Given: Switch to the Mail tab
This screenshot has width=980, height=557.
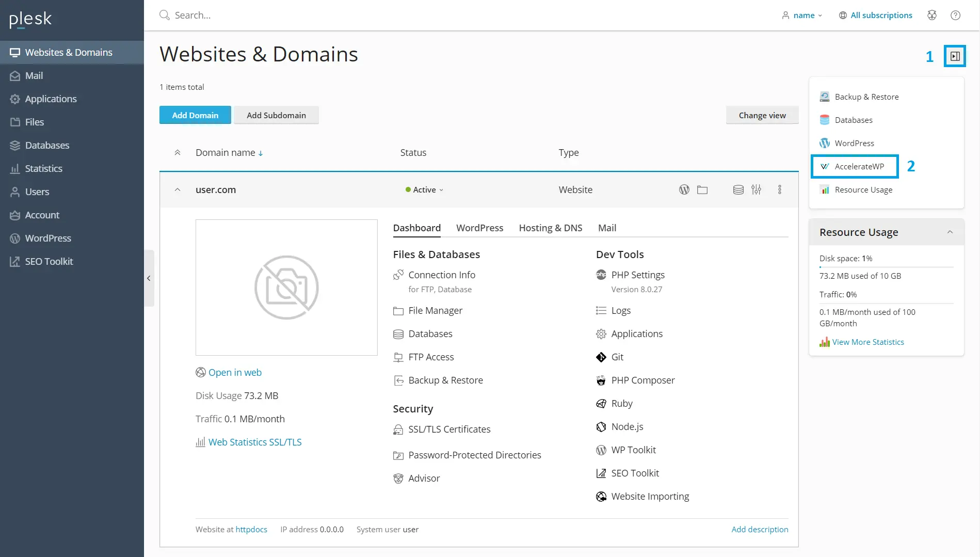Looking at the screenshot, I should (607, 228).
